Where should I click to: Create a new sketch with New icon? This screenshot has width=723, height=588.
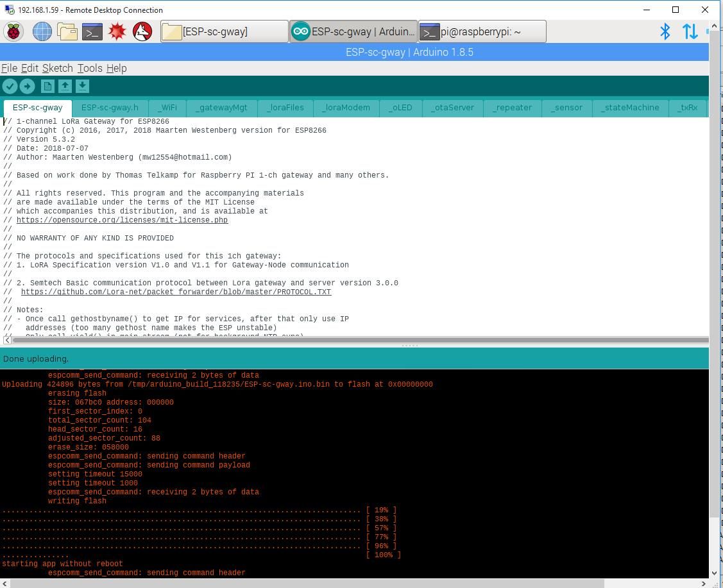click(47, 86)
